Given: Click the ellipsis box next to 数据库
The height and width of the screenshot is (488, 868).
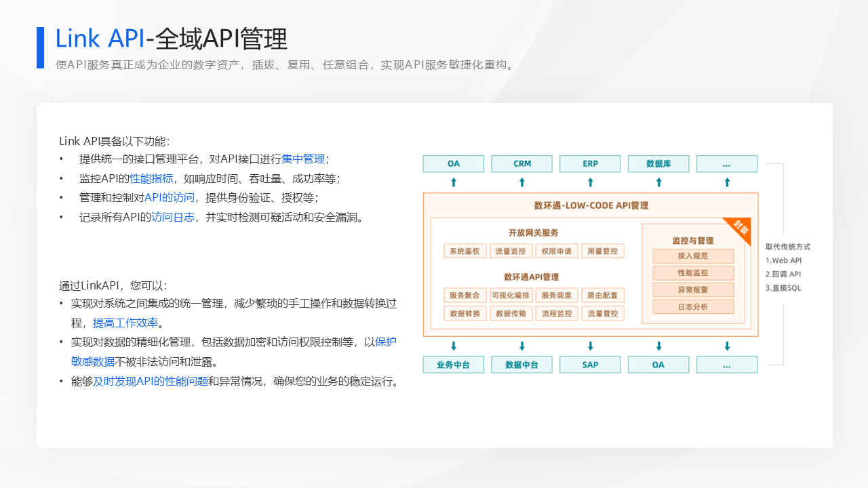Looking at the screenshot, I should coord(727,164).
